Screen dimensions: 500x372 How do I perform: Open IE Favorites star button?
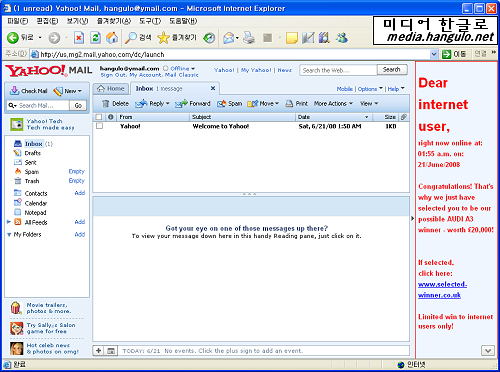point(177,38)
